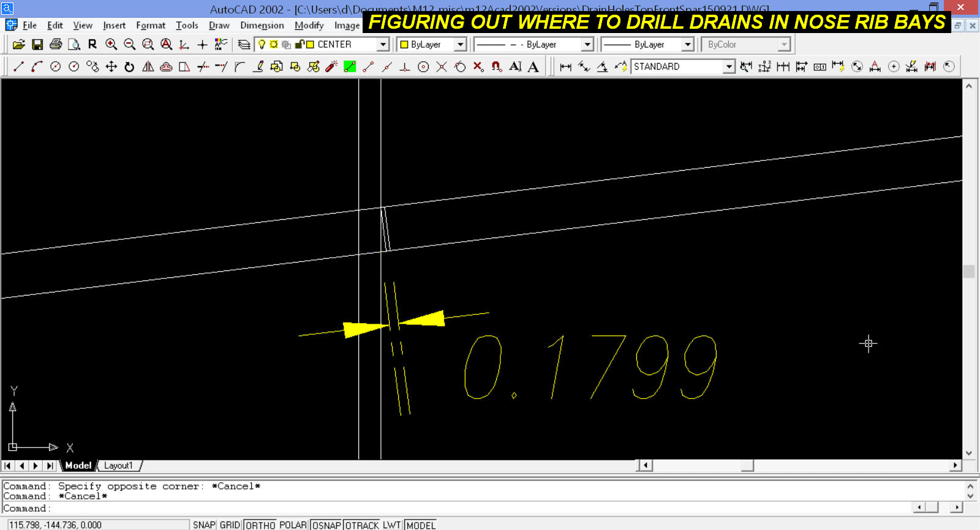Click the yellow layer color swatch
The height and width of the screenshot is (530, 980).
tap(310, 45)
